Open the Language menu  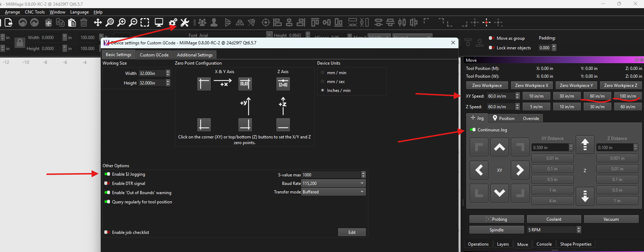tap(79, 12)
